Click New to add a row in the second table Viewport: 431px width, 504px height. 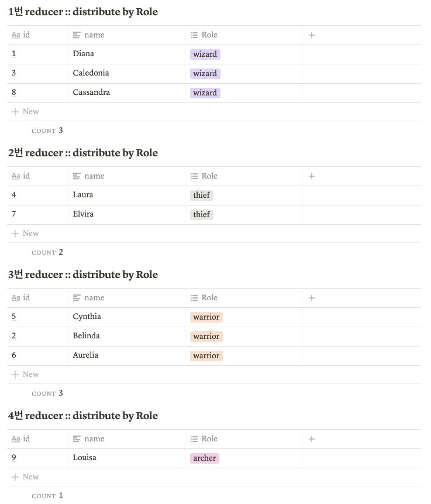25,233
